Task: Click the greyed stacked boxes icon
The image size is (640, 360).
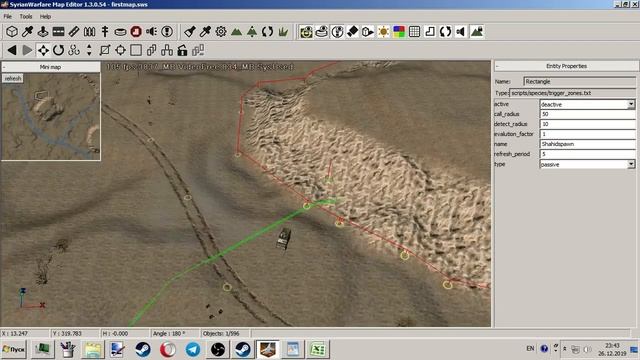Action: click(x=198, y=50)
